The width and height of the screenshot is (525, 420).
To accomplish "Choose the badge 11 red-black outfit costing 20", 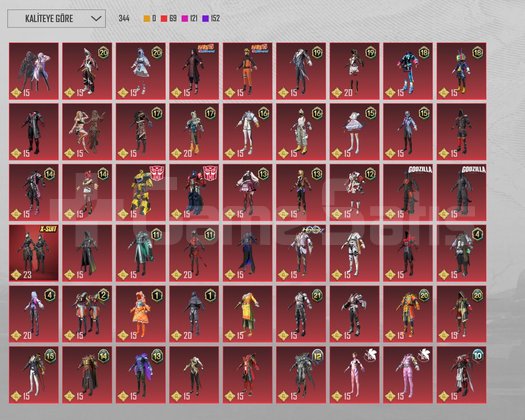I will 194,253.
